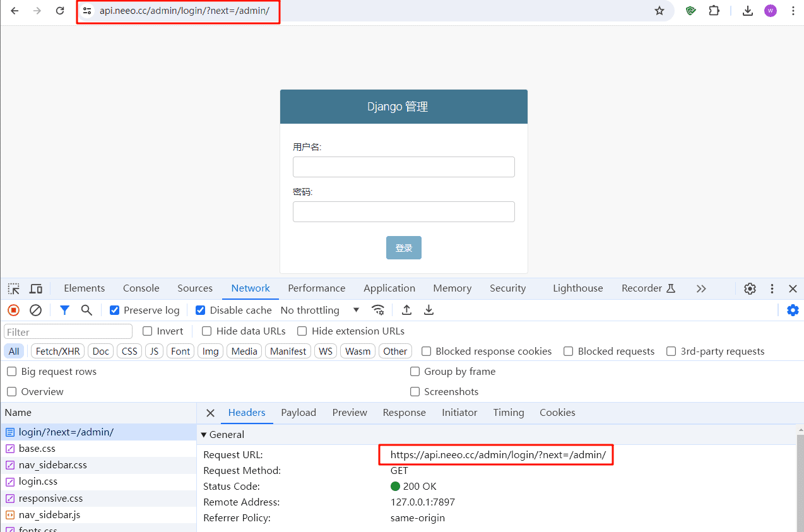Open the Chrome profile avatar
804x532 pixels.
click(x=771, y=11)
